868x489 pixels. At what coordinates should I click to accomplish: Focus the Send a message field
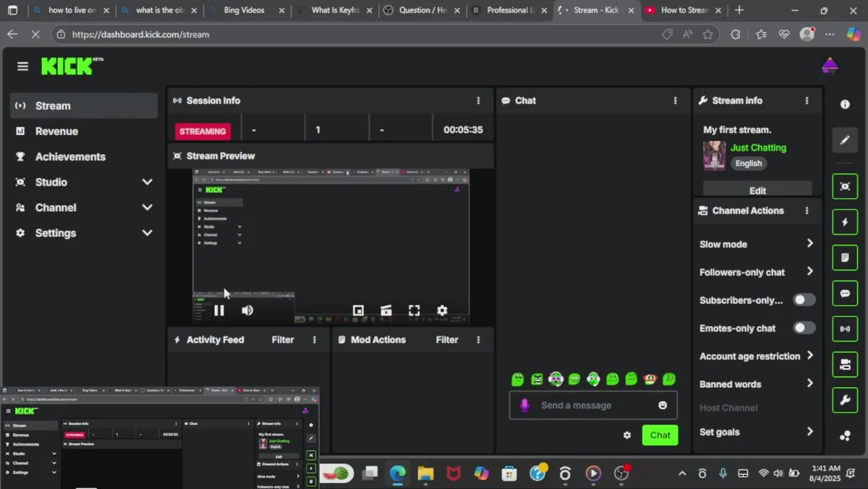593,405
